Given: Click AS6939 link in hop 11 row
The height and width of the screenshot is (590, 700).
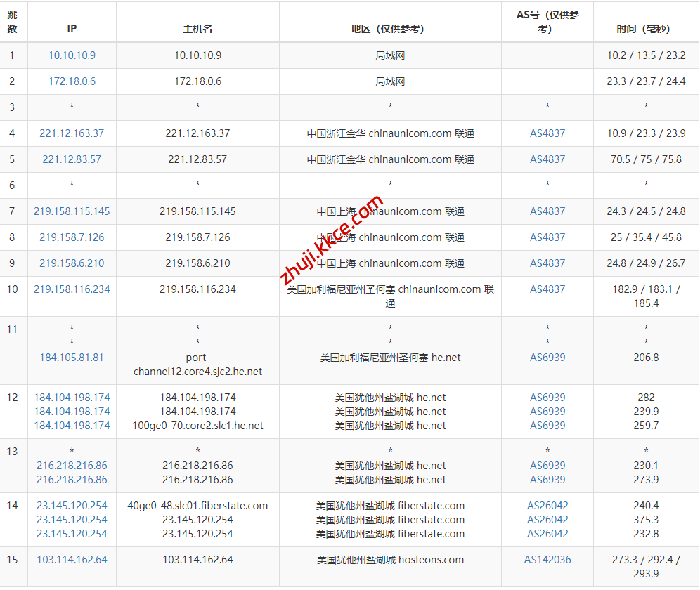Looking at the screenshot, I should [547, 358].
